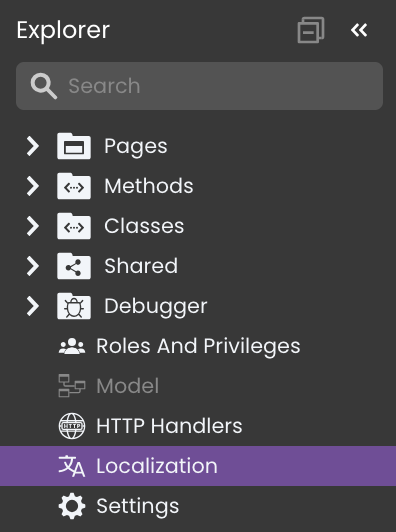Viewport: 396px width, 532px height.
Task: Click the Roles And Privileges people icon
Action: coord(72,346)
